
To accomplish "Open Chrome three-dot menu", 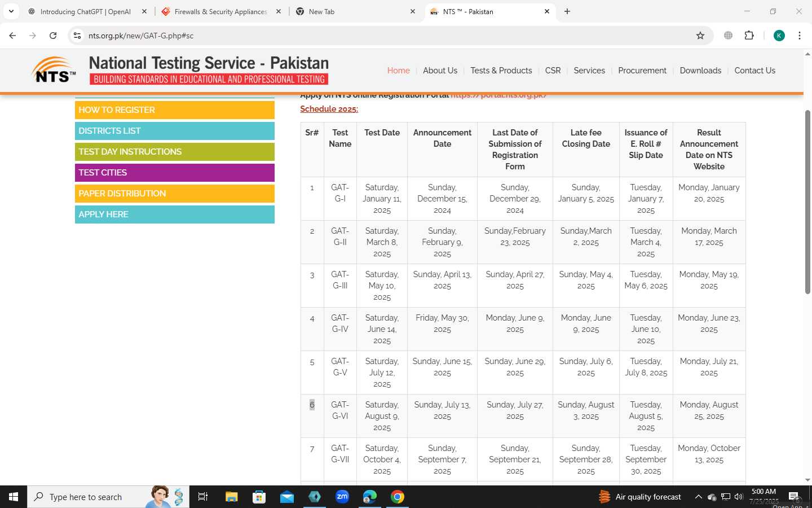I will (800, 36).
